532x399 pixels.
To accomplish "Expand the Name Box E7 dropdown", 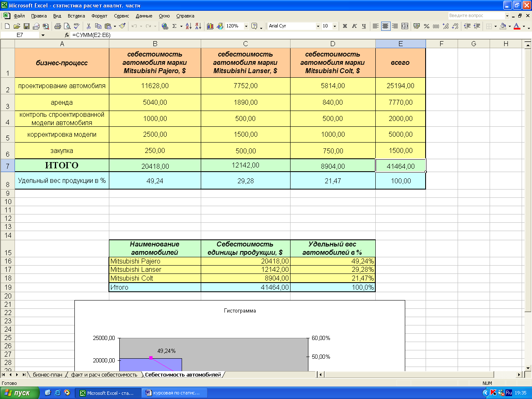I will (43, 35).
